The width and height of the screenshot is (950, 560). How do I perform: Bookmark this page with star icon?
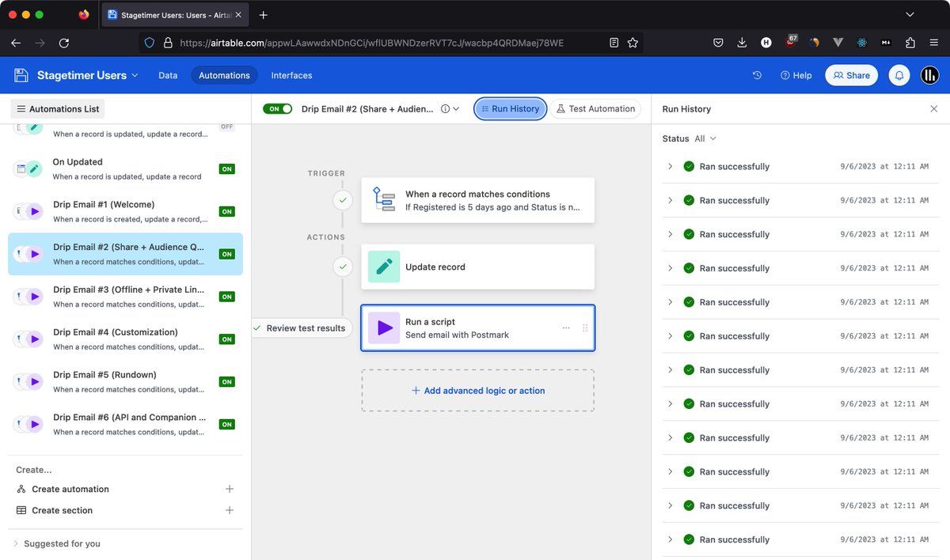(633, 43)
